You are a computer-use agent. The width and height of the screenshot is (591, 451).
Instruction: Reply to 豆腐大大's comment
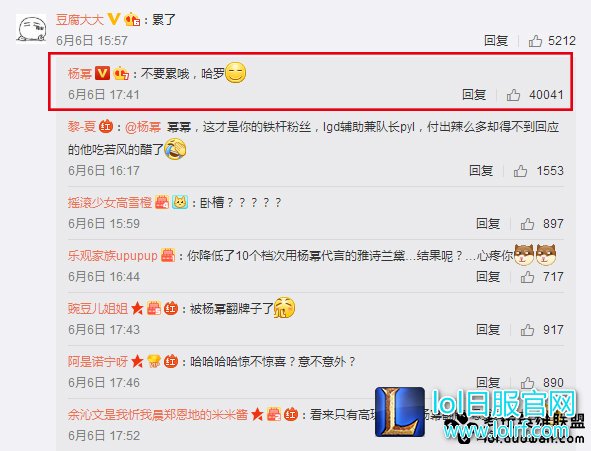tap(496, 40)
